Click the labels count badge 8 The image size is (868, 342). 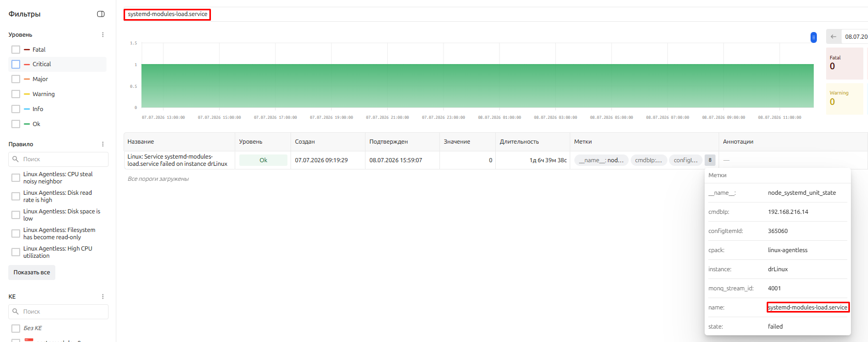click(710, 160)
